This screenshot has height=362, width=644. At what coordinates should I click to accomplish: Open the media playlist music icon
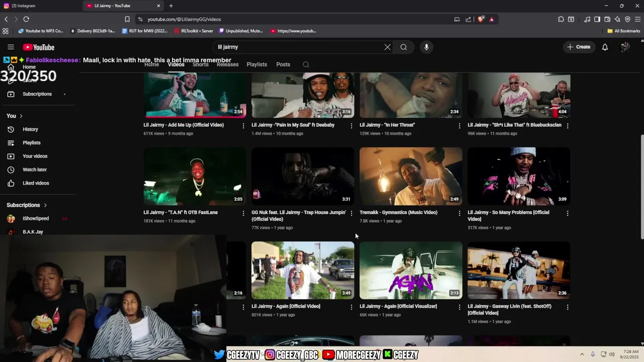[x=587, y=19]
